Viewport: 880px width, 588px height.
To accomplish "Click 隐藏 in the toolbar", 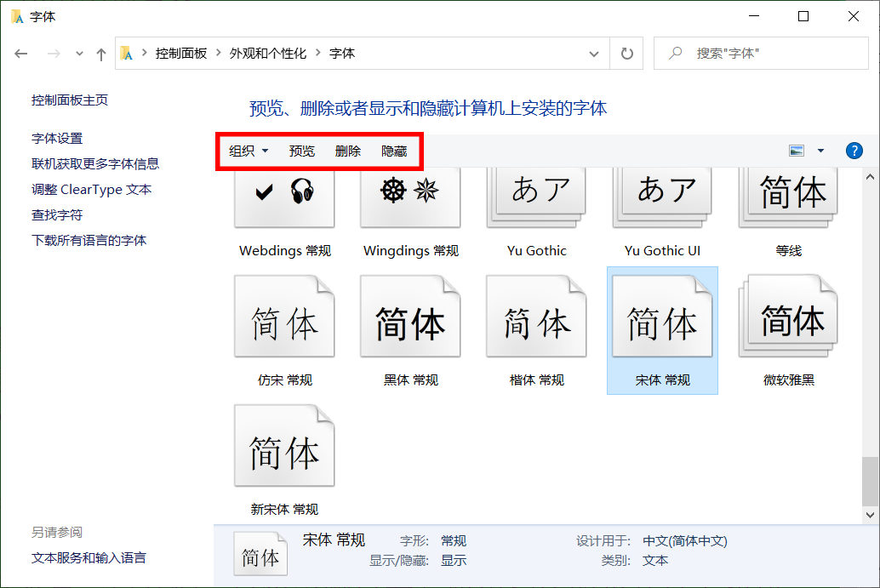I will click(394, 151).
